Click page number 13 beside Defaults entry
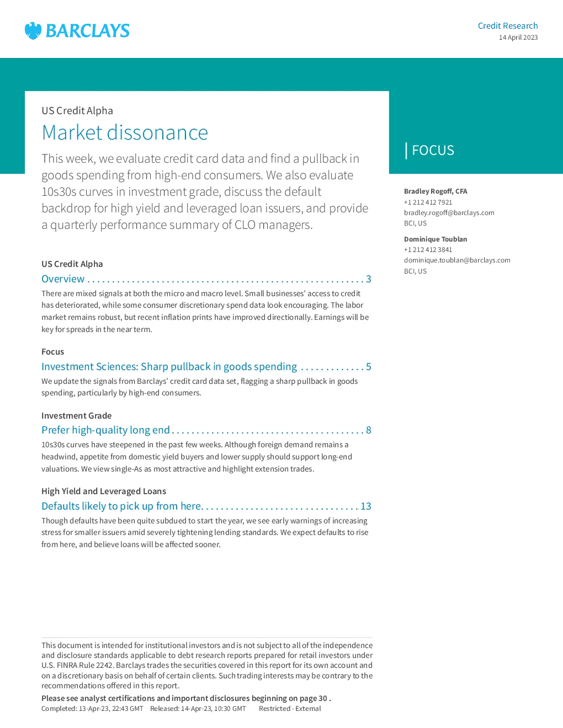 366,506
